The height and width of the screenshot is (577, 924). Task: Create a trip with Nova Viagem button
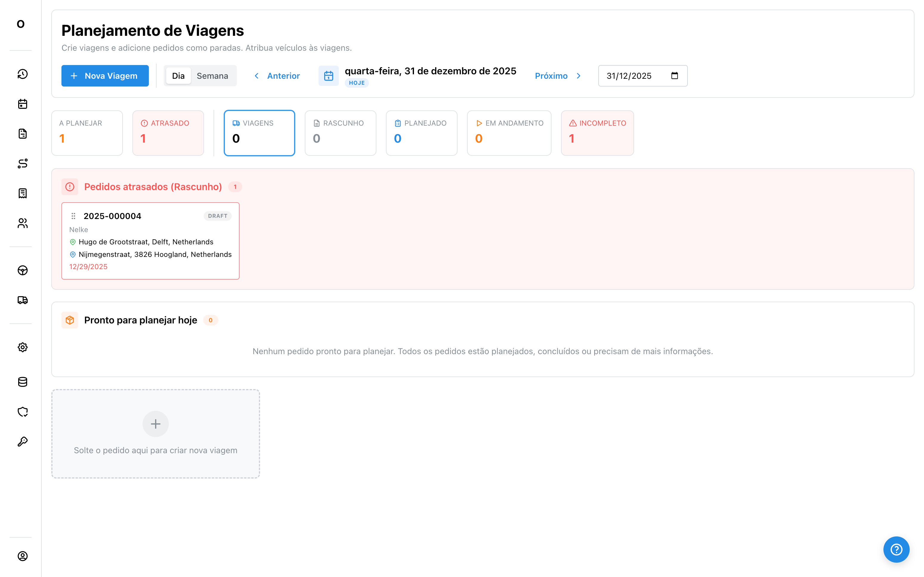point(105,75)
